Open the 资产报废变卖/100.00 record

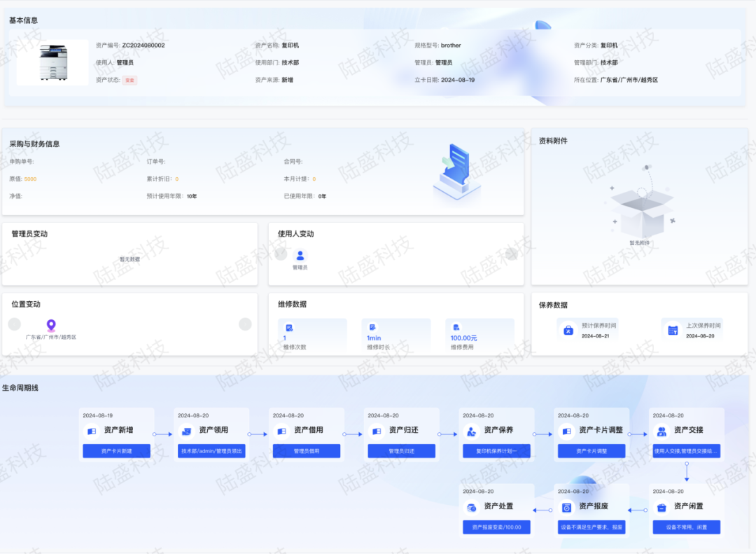coord(496,527)
